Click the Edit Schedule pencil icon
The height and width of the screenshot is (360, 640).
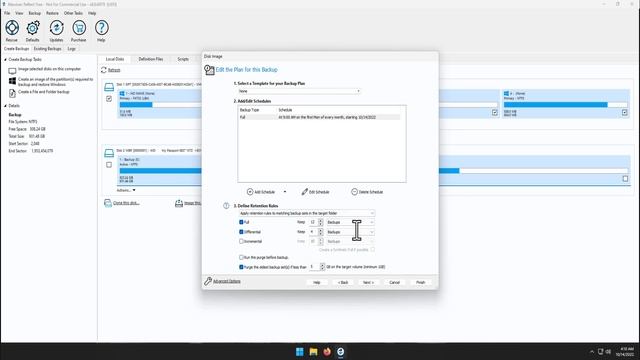click(304, 192)
